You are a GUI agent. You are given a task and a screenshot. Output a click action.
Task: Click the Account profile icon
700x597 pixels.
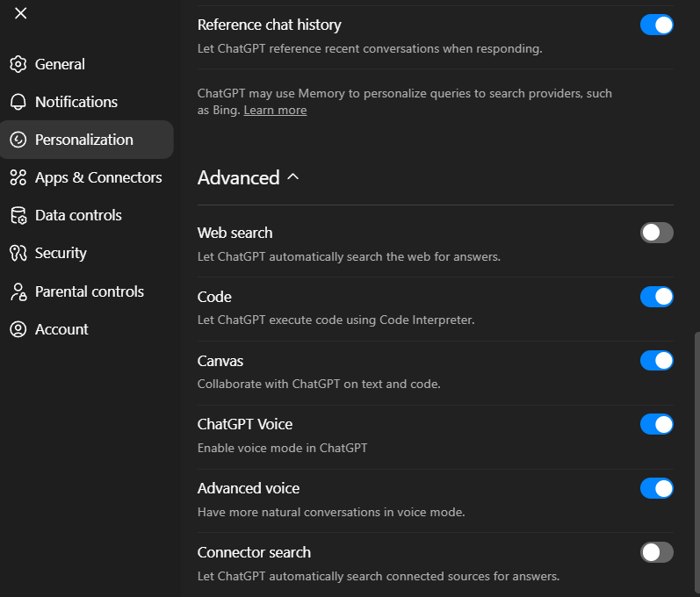(x=18, y=329)
